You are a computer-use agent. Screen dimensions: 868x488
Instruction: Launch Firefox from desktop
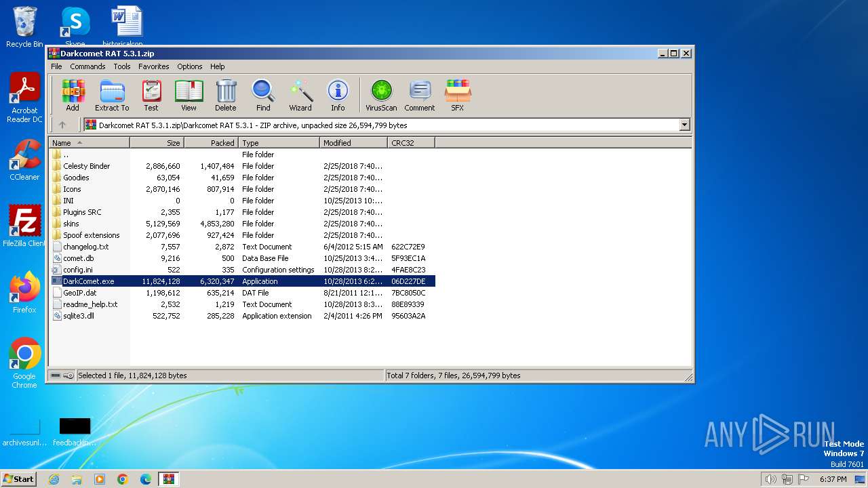click(x=24, y=292)
